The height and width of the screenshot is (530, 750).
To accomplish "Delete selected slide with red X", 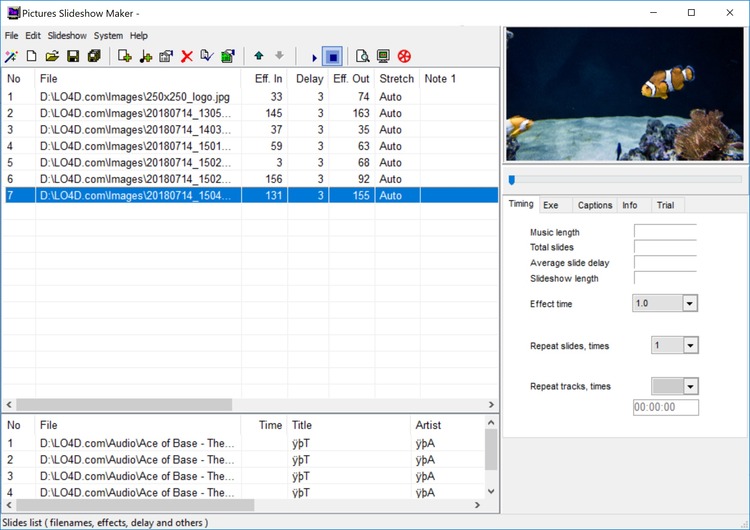I will coord(187,56).
